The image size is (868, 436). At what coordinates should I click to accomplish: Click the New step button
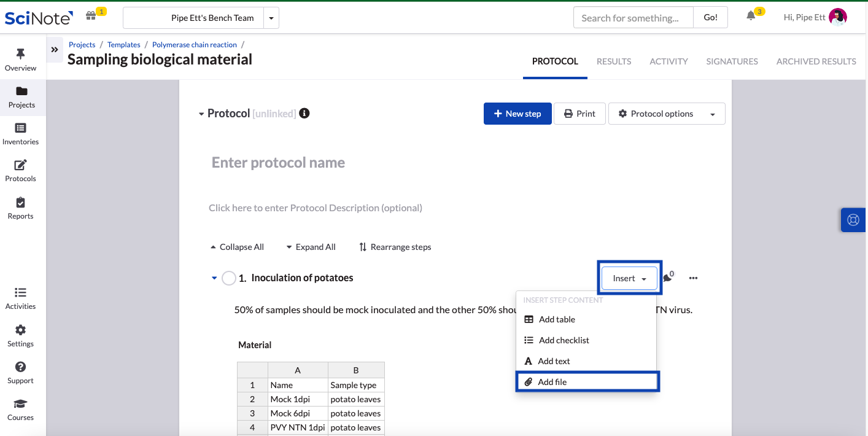[x=517, y=114]
